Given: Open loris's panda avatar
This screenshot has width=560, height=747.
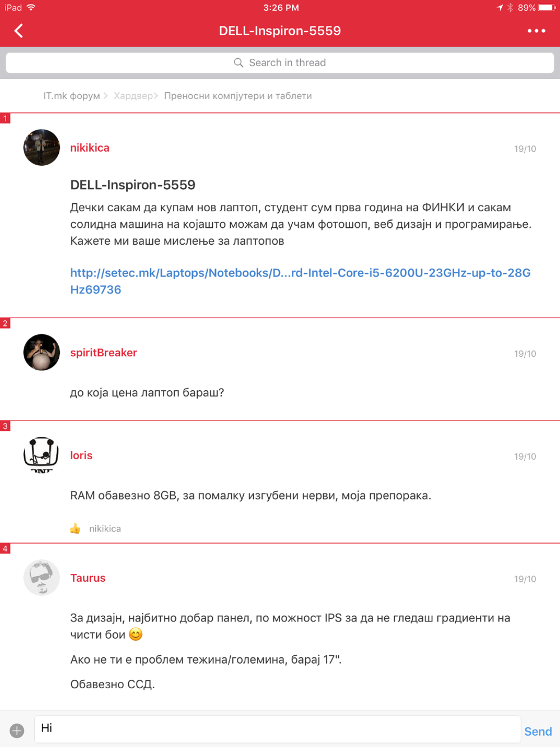Looking at the screenshot, I should pyautogui.click(x=41, y=455).
